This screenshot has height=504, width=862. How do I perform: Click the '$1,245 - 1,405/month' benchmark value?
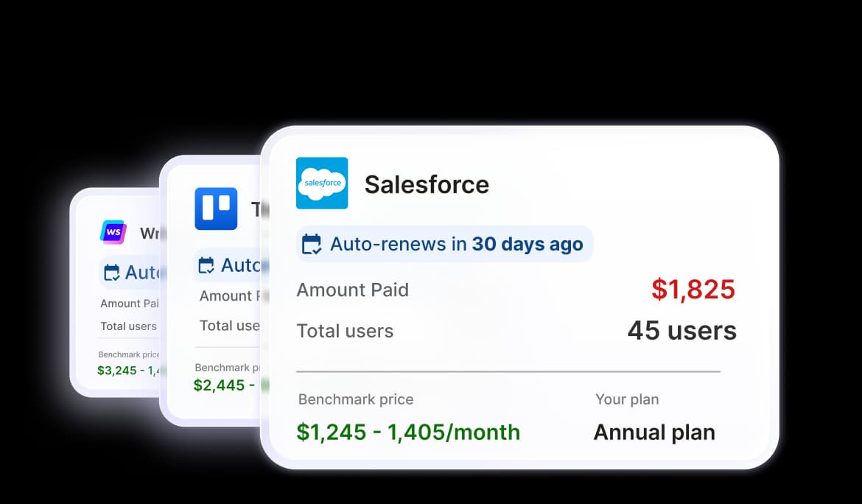tap(408, 432)
